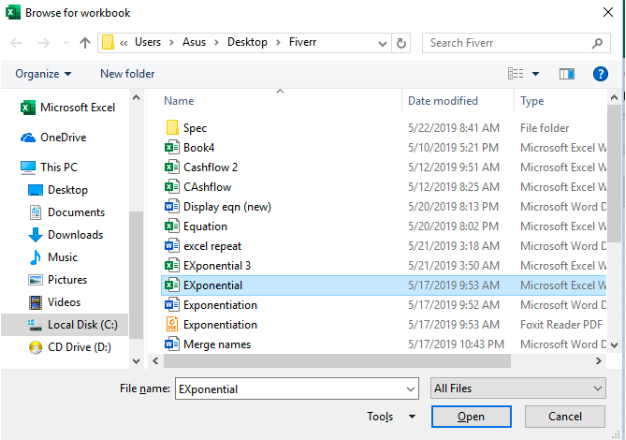The height and width of the screenshot is (440, 626).
Task: Open the Desktop folder in the sidebar
Action: [58, 190]
